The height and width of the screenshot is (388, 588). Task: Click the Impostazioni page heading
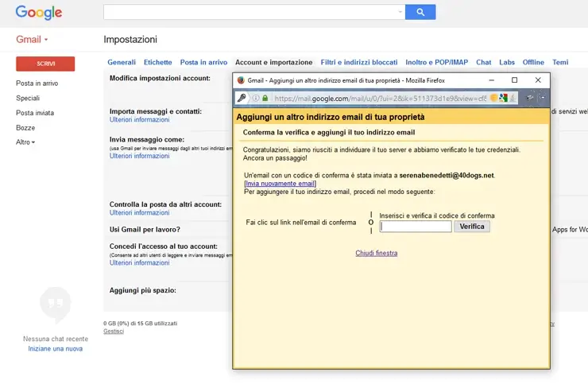[x=130, y=40]
